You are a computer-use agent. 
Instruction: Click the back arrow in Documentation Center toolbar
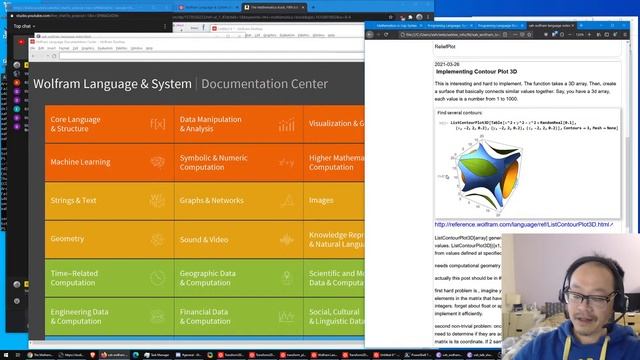coord(33,56)
